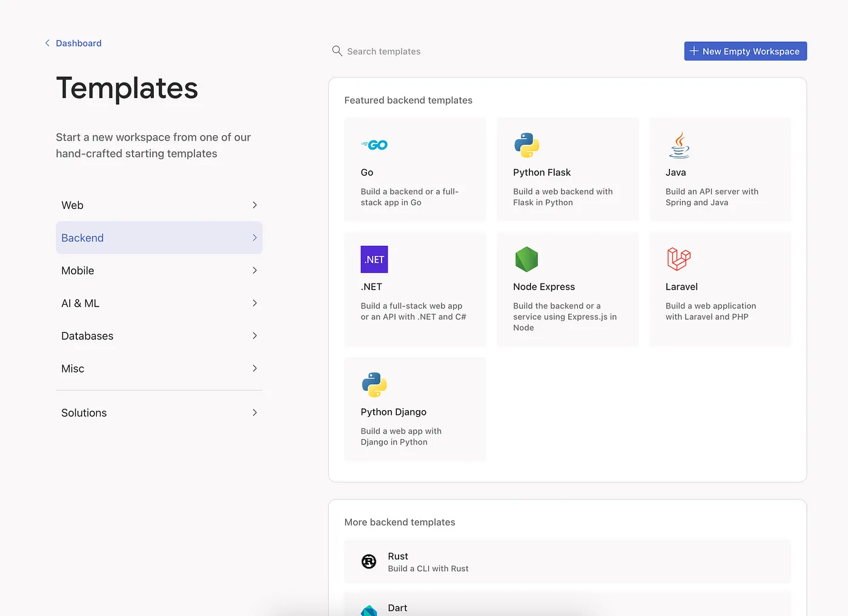This screenshot has height=616, width=848.
Task: Expand the Databases category
Action: coord(159,336)
